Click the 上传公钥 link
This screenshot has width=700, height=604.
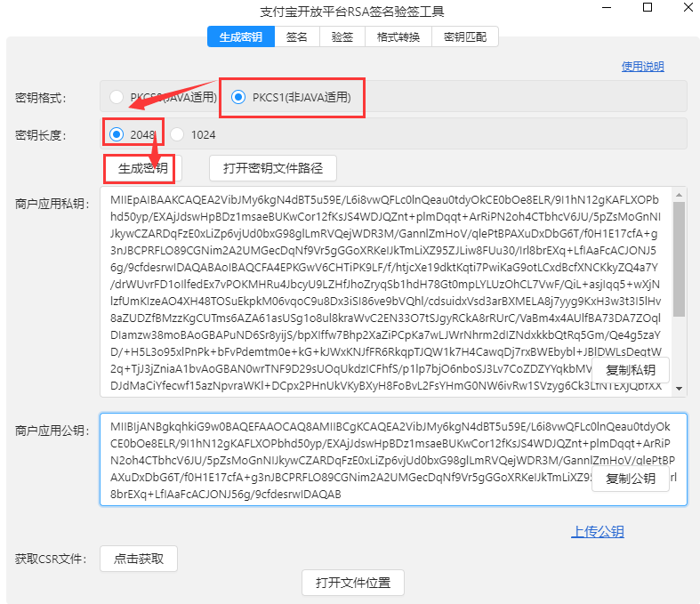598,532
